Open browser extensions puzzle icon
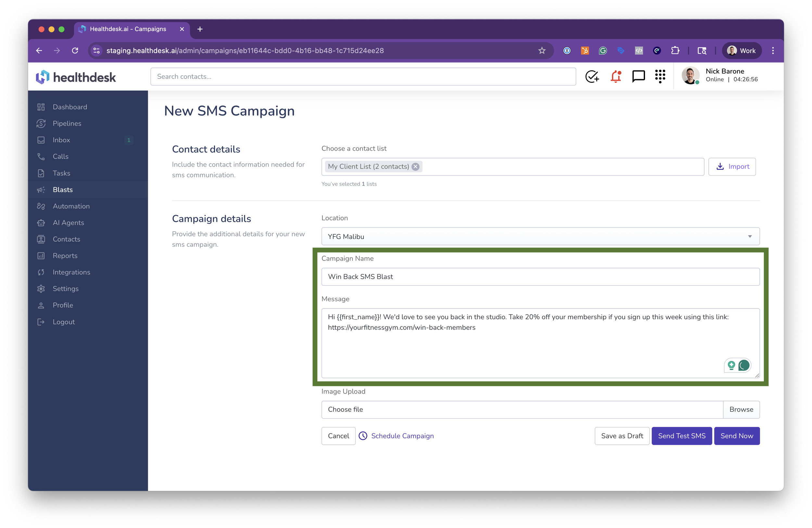 [675, 50]
